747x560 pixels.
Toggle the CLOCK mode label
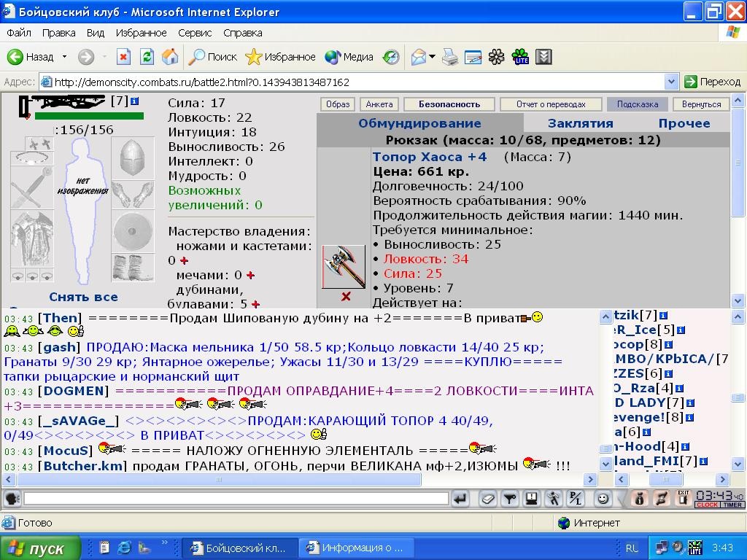point(708,505)
